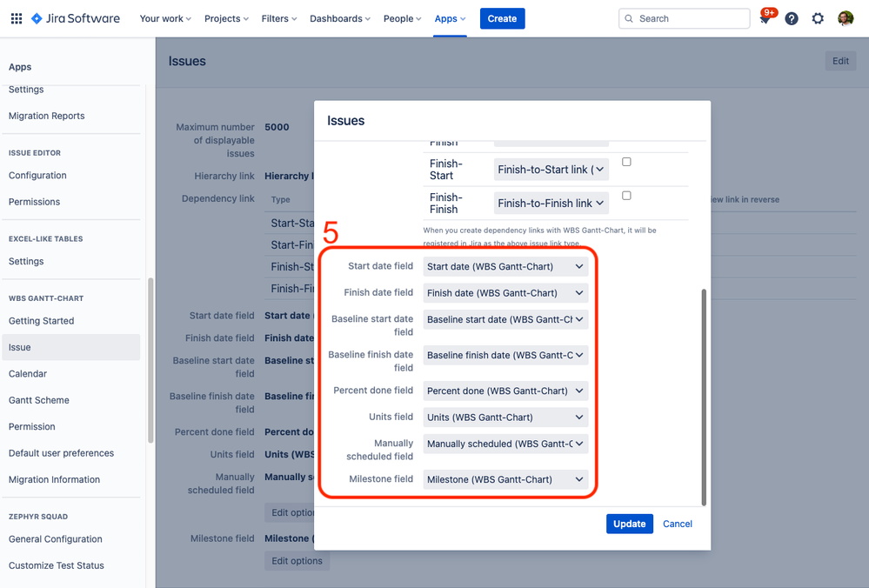869x588 pixels.
Task: Open the user profile avatar
Action: (x=846, y=18)
